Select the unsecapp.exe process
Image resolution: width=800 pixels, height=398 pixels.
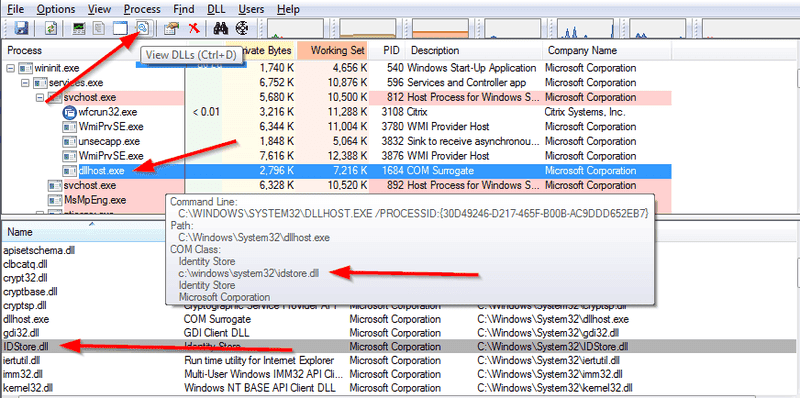tap(109, 141)
